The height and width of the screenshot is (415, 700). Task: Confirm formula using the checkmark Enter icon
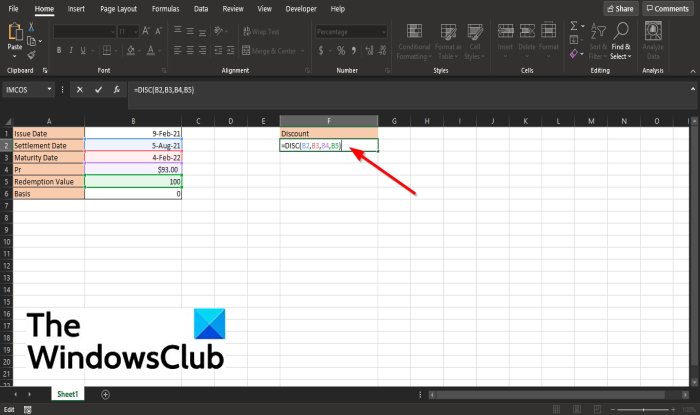(98, 90)
